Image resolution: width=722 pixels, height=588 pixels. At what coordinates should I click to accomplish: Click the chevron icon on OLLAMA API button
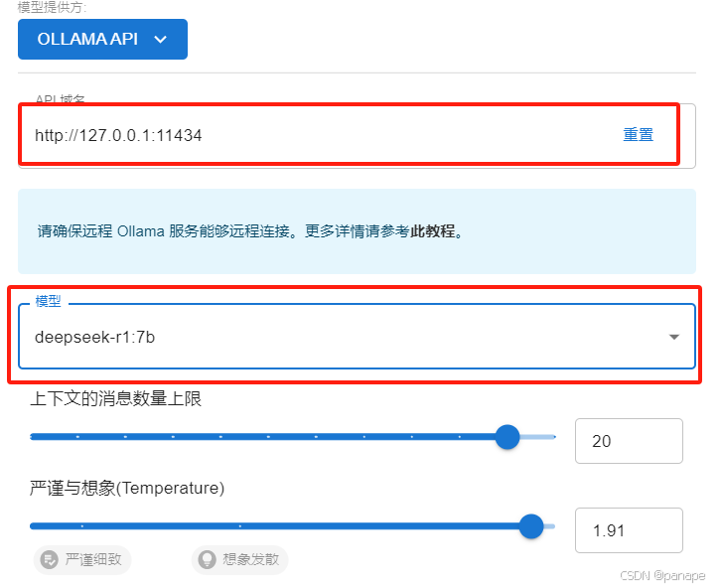[160, 40]
